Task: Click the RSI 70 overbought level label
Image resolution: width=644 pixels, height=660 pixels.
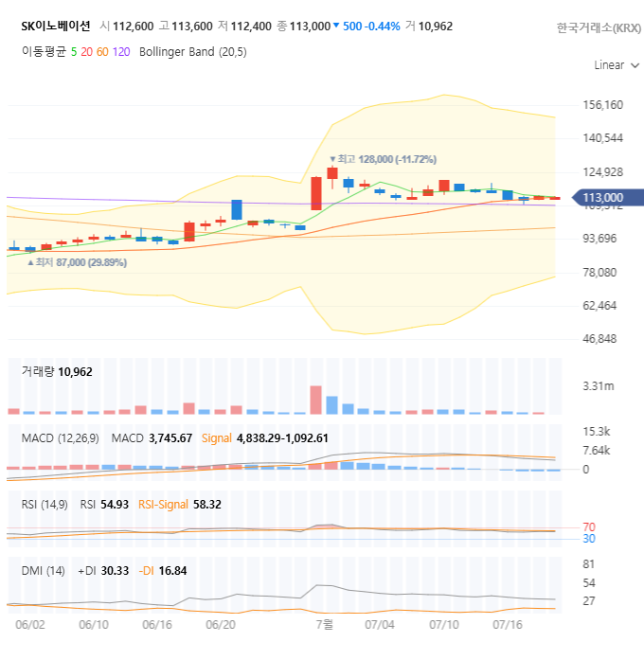Action: click(589, 527)
